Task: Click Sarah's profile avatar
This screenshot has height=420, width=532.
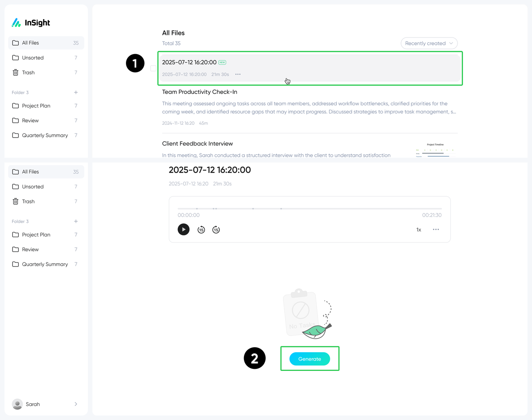Action: [x=17, y=404]
